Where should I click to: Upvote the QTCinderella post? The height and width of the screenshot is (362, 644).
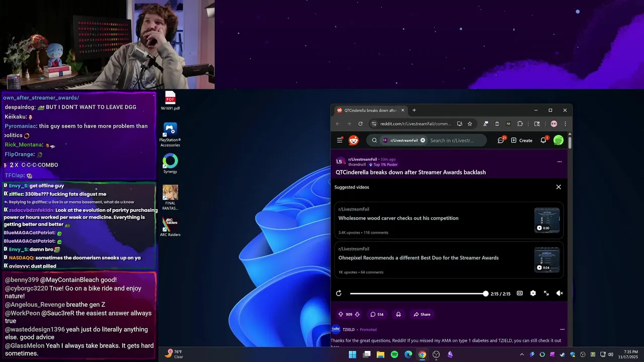tap(341, 314)
